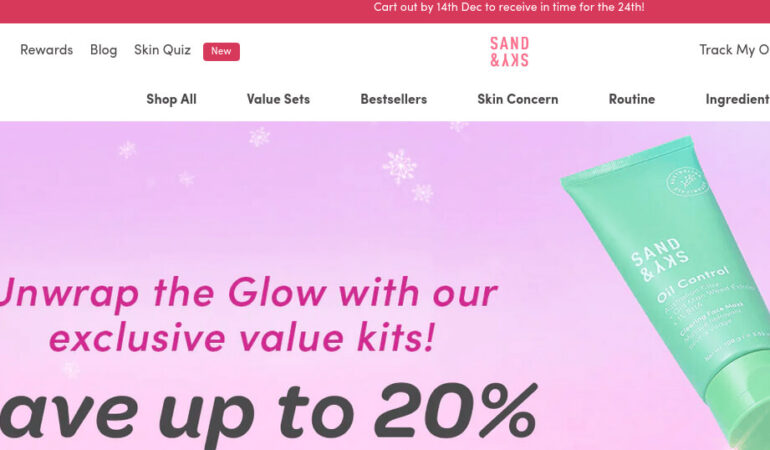Click the Save up to 20% text
This screenshot has width=770, height=450.
(268, 414)
